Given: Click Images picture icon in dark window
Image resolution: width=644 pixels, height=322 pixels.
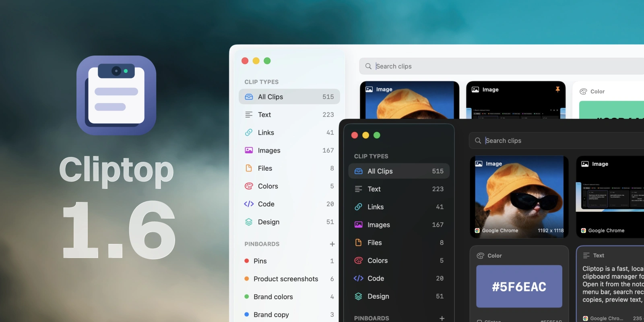Looking at the screenshot, I should (x=358, y=225).
